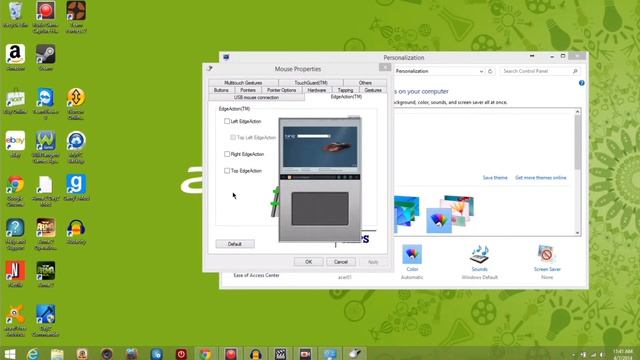Screen dimensions: 640x360
Task: Open the white document file on desktop
Action: pyautogui.click(x=45, y=190)
